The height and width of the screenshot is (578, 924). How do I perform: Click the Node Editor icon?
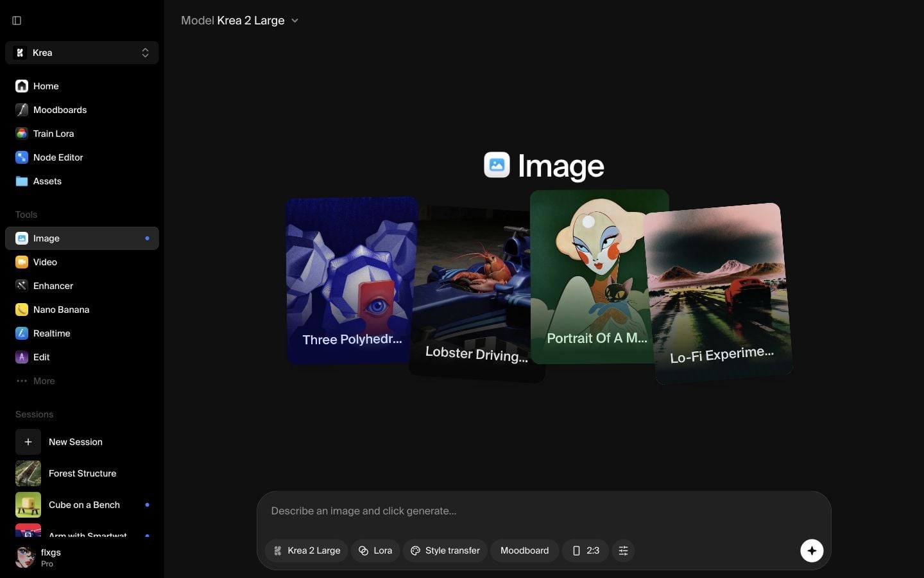pyautogui.click(x=22, y=157)
